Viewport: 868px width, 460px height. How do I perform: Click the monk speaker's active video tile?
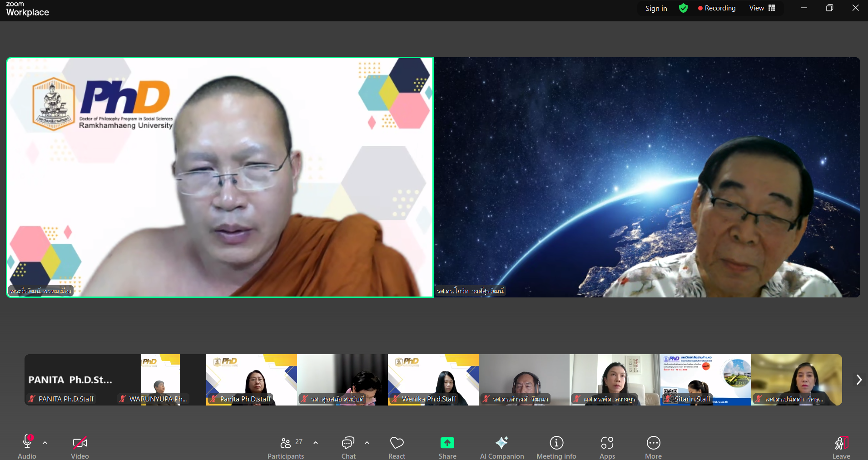click(220, 177)
